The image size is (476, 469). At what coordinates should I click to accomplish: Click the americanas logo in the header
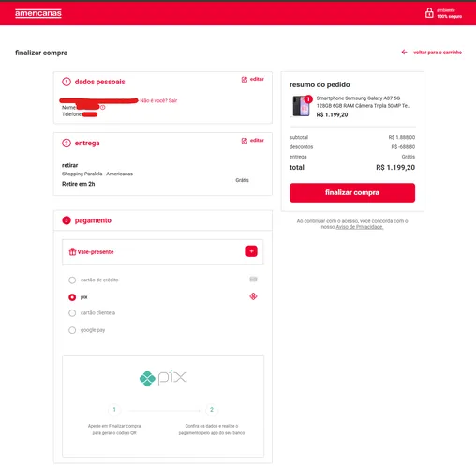click(38, 13)
